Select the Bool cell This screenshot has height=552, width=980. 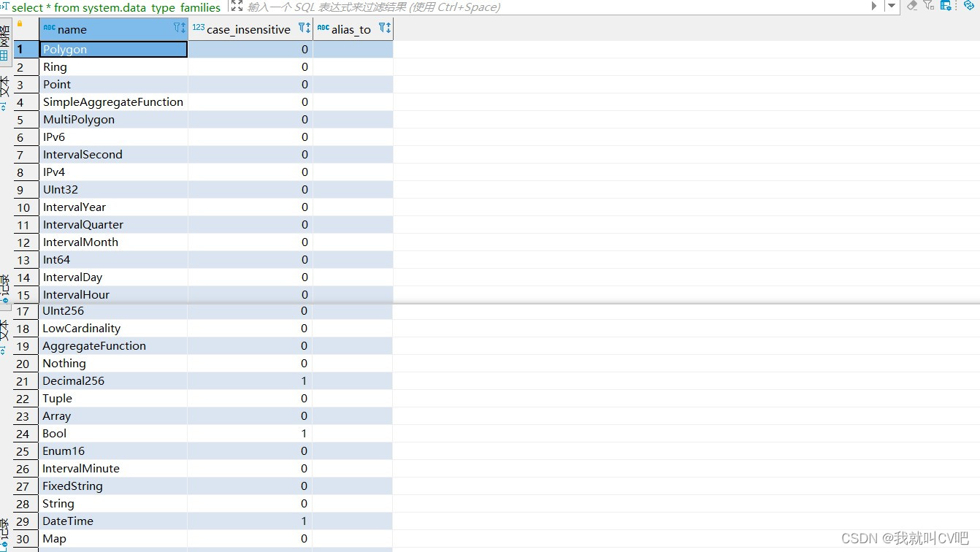pyautogui.click(x=114, y=434)
